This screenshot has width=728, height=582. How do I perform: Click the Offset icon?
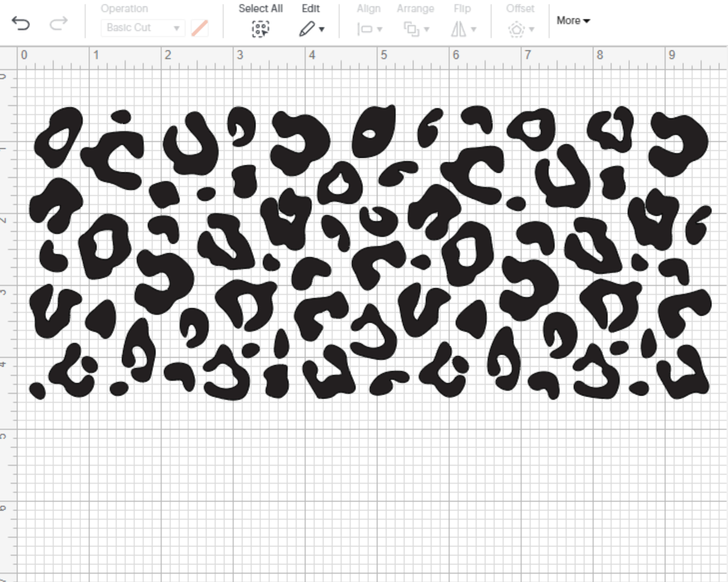point(516,29)
